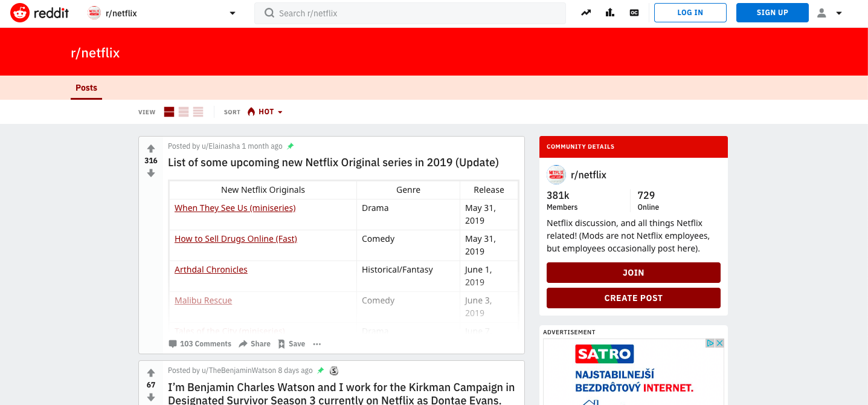Screen dimensions: 868x405
Task: Switch to classic view layout
Action: point(184,112)
